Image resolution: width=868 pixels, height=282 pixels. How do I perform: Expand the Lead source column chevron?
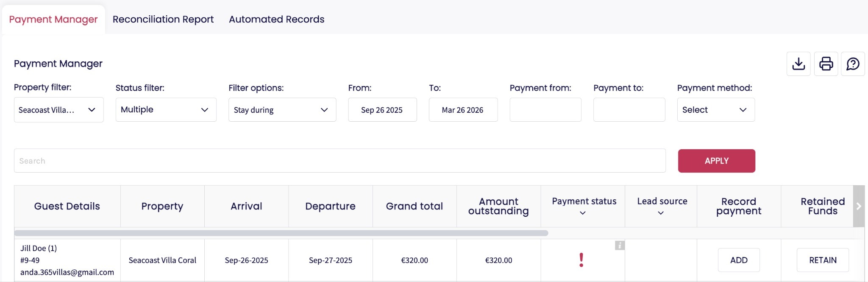point(661,213)
